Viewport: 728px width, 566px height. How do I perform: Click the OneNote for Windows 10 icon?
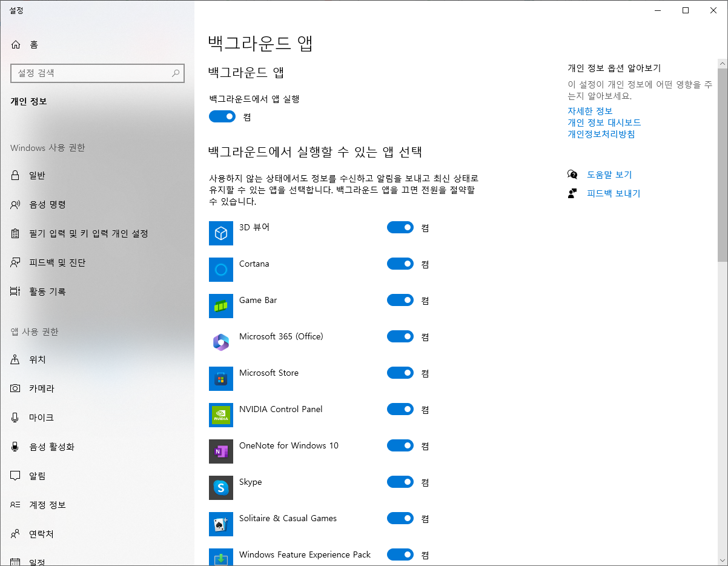tap(221, 451)
